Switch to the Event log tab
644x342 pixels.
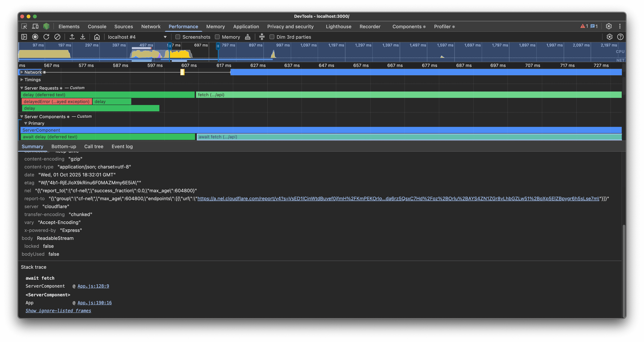[x=122, y=146]
